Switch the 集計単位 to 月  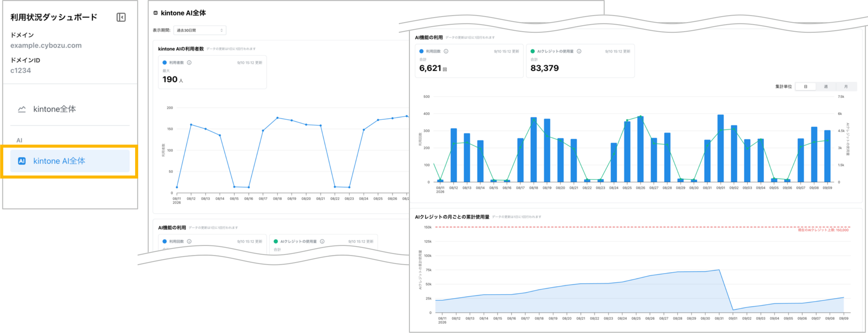846,87
